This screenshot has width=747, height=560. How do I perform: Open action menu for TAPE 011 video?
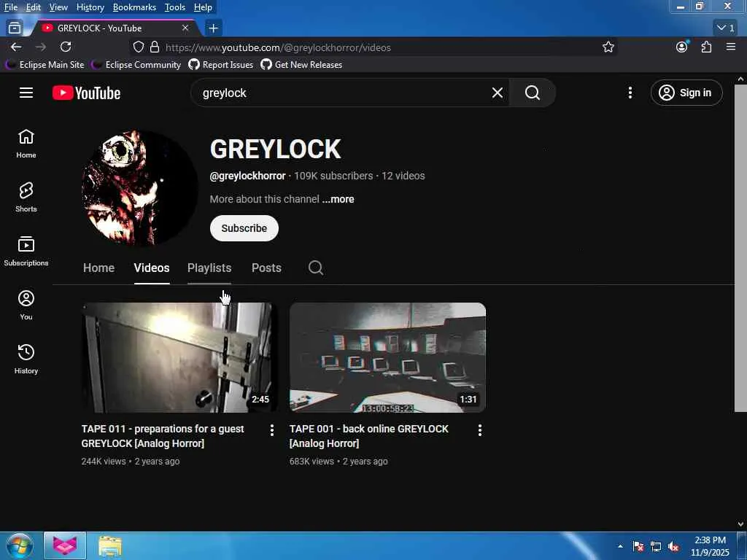pyautogui.click(x=272, y=430)
